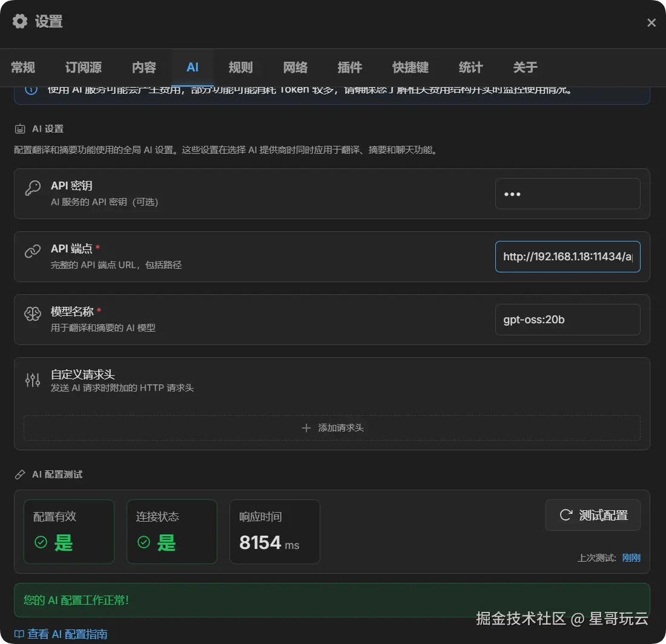Click the green check icon under 连接状态
Image resolution: width=666 pixels, height=644 pixels.
144,542
